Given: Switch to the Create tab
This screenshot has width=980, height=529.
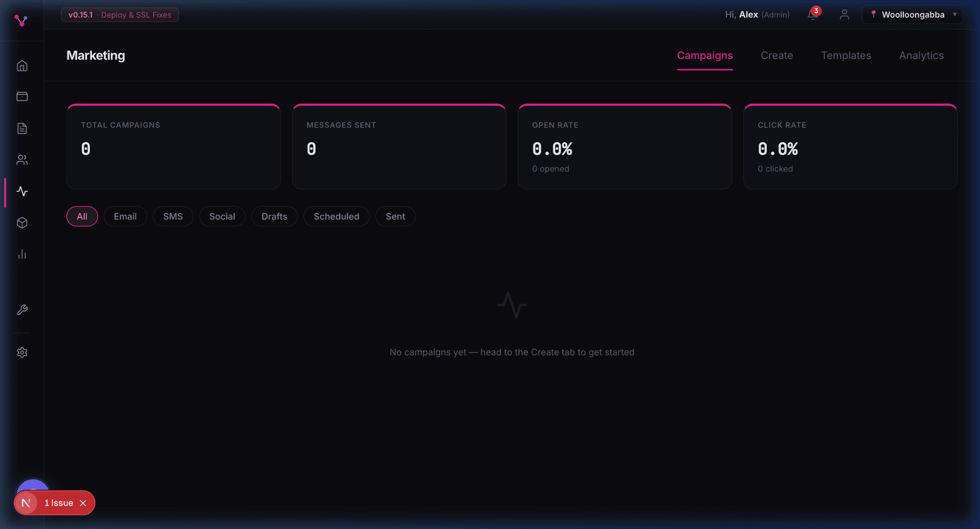Looking at the screenshot, I should (776, 56).
